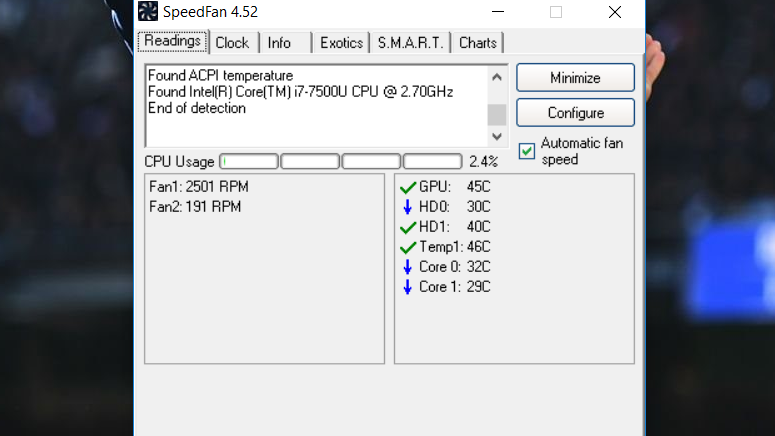
Task: Click the 'Core 0: 32C' reading
Action: 455,267
